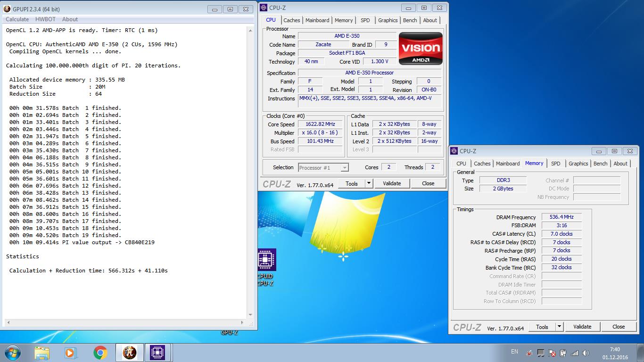644x362 pixels.
Task: Open the HWBOT menu in GPUPI
Action: tap(45, 19)
